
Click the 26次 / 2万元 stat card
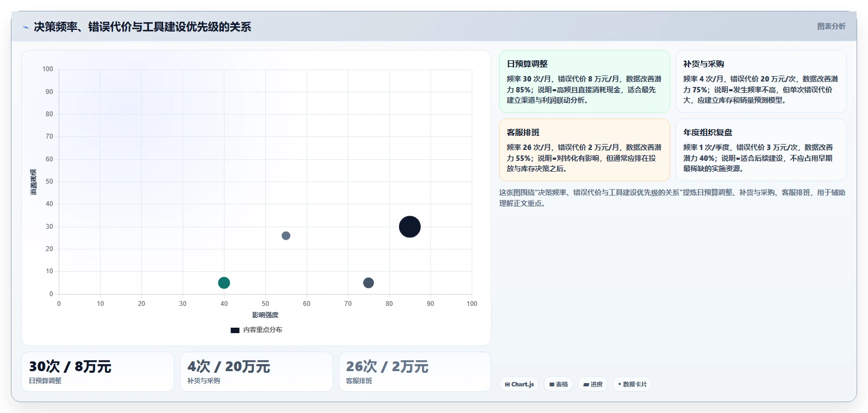pyautogui.click(x=415, y=372)
